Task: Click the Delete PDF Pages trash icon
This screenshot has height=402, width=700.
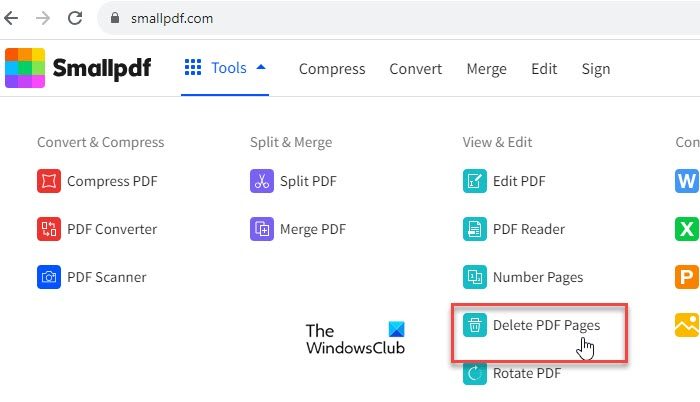Action: (474, 325)
